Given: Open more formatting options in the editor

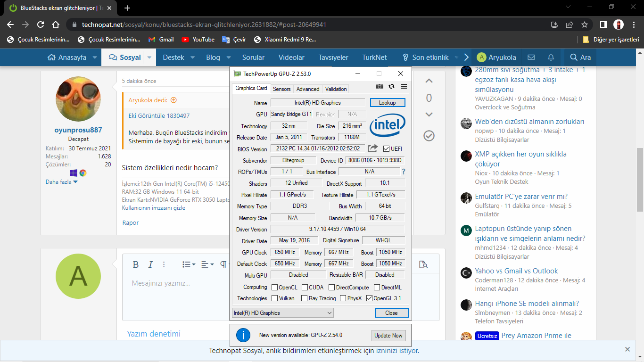Looking at the screenshot, I should pyautogui.click(x=164, y=264).
